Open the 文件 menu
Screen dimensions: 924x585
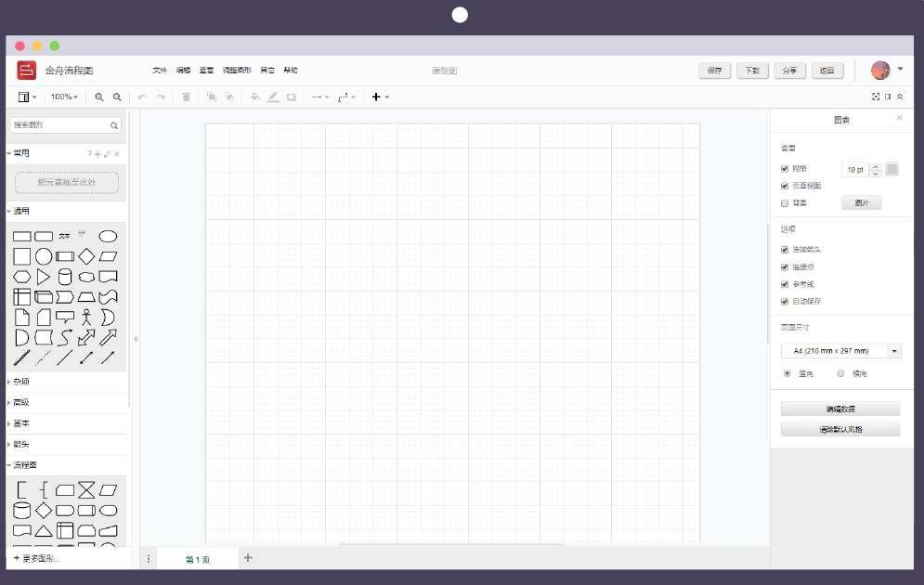click(x=160, y=71)
